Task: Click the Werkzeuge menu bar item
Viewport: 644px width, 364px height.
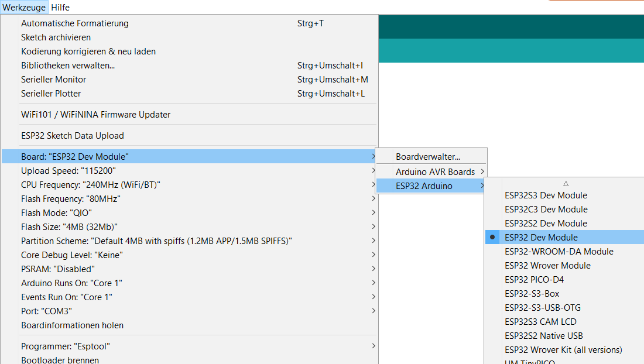Action: click(x=23, y=8)
